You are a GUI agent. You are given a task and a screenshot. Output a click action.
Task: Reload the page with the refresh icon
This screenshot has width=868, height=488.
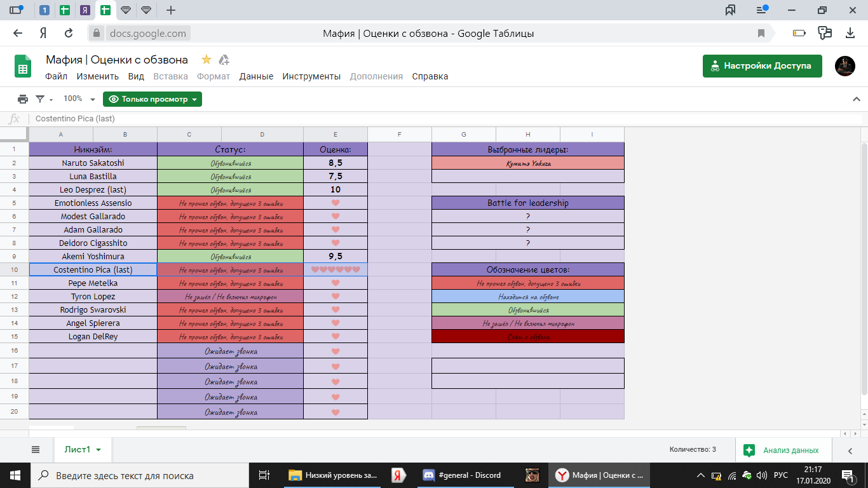click(69, 33)
